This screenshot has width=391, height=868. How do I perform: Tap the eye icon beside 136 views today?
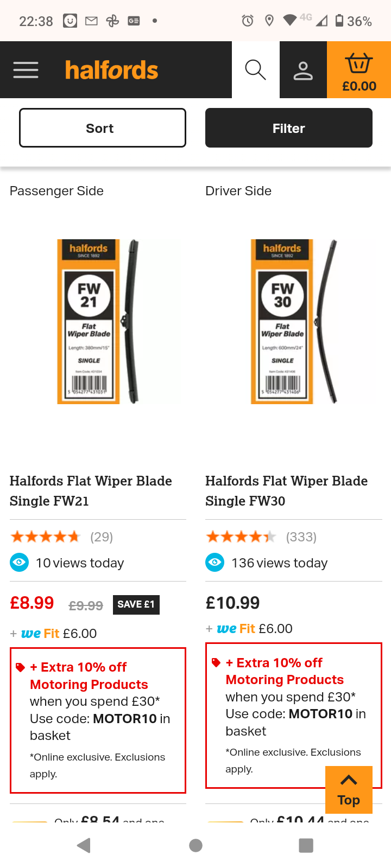(215, 563)
